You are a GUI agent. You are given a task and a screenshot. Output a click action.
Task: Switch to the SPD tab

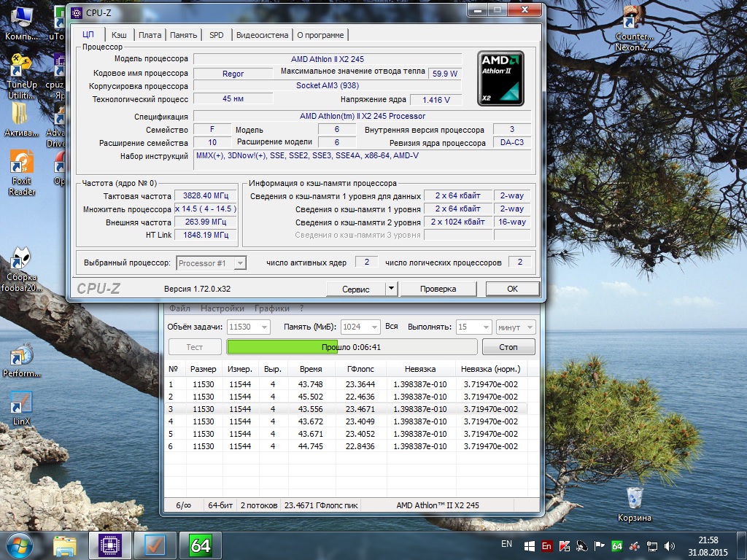click(x=216, y=35)
